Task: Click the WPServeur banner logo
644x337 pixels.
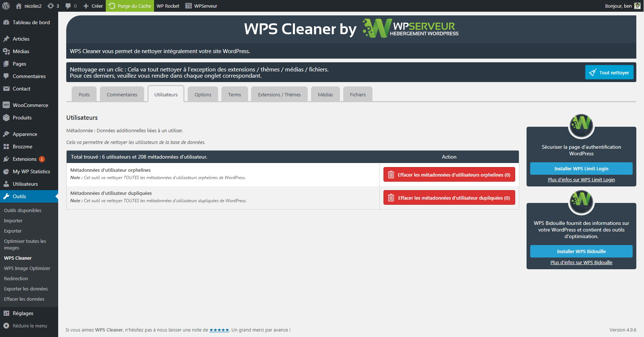Action: point(411,28)
